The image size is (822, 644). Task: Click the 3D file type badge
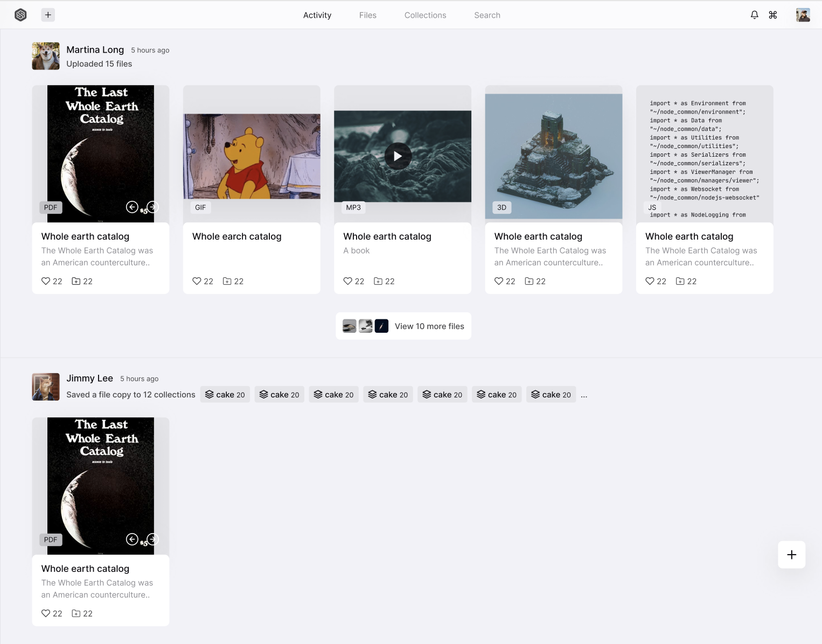point(501,207)
